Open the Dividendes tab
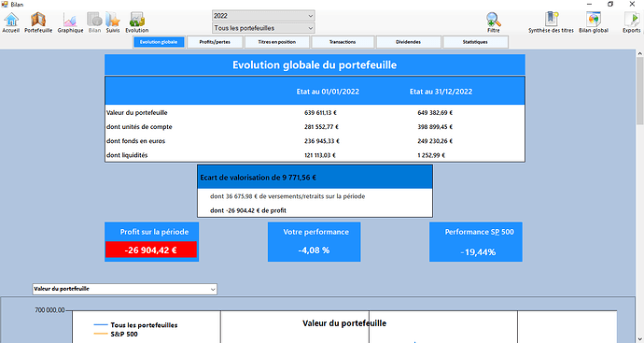644x343 pixels. [408, 42]
